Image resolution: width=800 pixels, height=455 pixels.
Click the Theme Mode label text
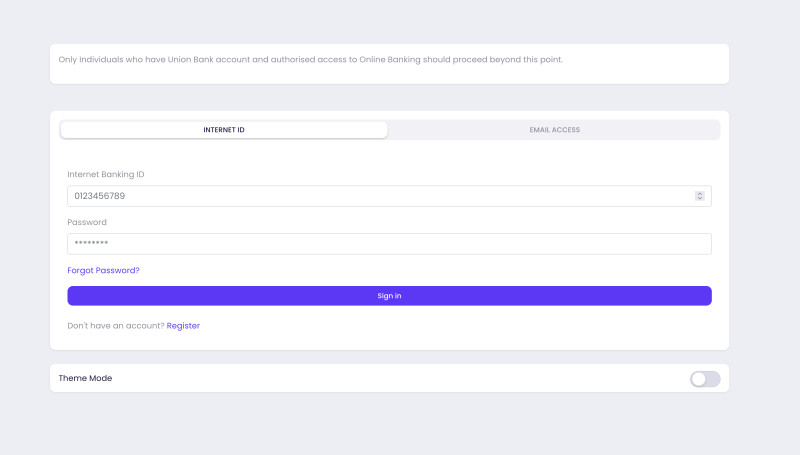click(86, 379)
